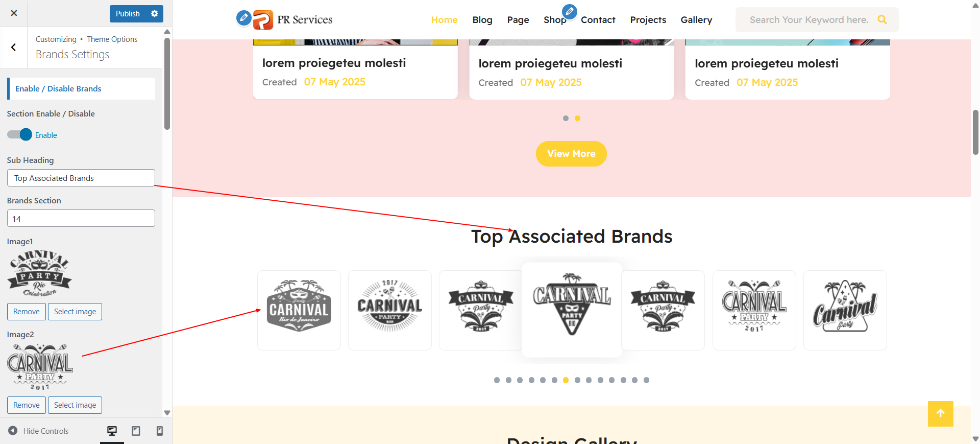The height and width of the screenshot is (444, 980).
Task: Open first blog post 'lorem proiegeteu molesti' title
Action: 334,63
